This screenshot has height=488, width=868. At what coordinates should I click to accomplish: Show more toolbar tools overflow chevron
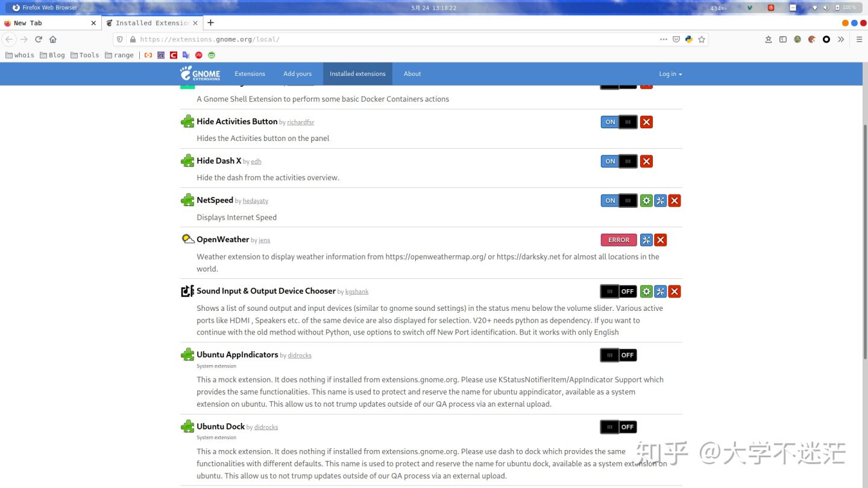pyautogui.click(x=841, y=39)
